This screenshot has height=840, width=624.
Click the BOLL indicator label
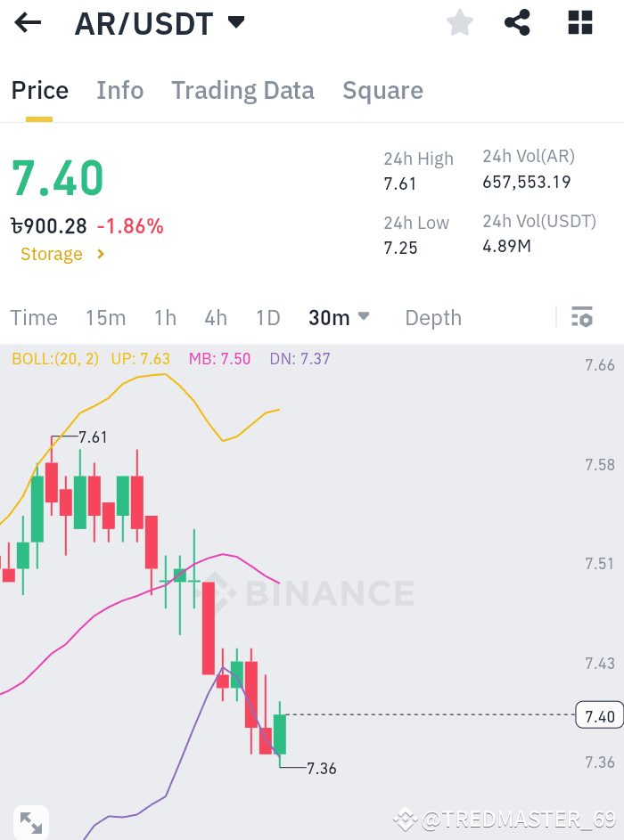[54, 360]
